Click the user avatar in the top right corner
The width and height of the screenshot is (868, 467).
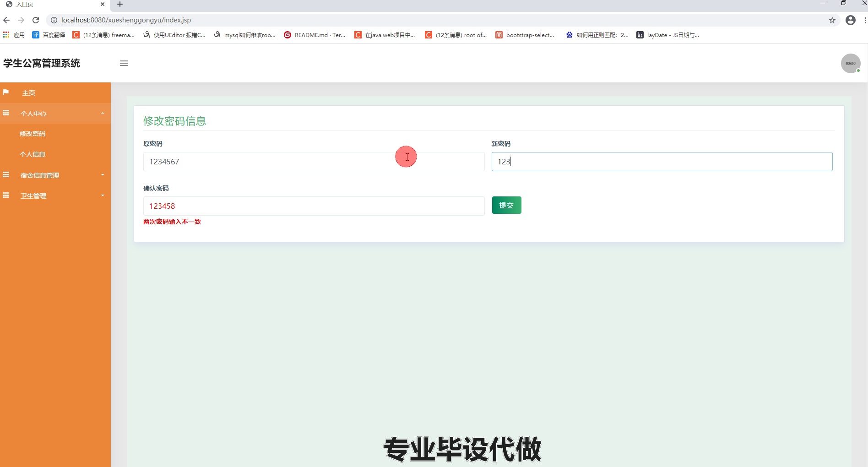850,63
